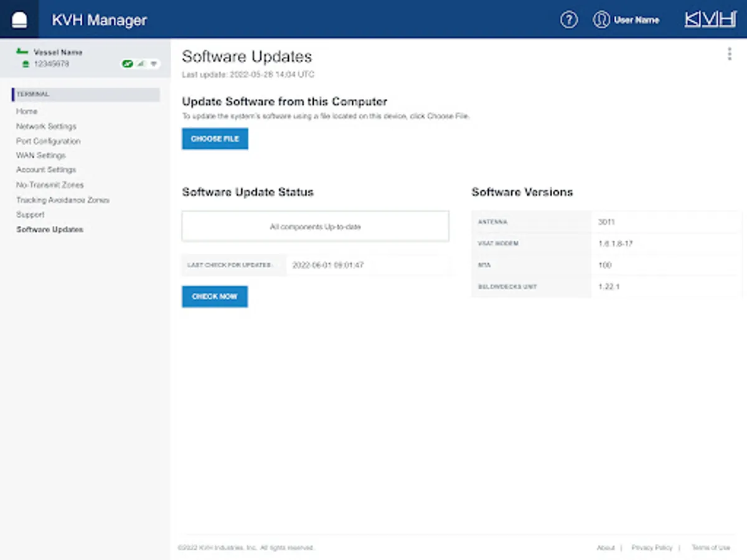Open Network Settings page
The image size is (747, 560).
pos(46,126)
